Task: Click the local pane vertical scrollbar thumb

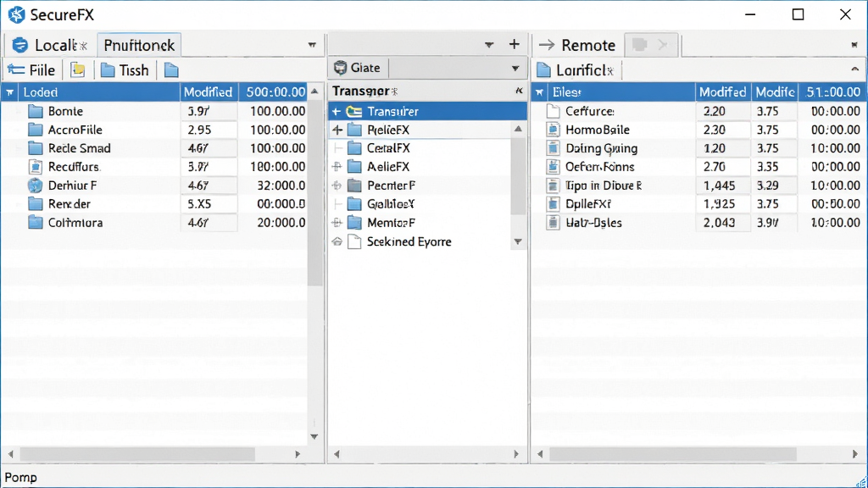Action: (x=315, y=191)
